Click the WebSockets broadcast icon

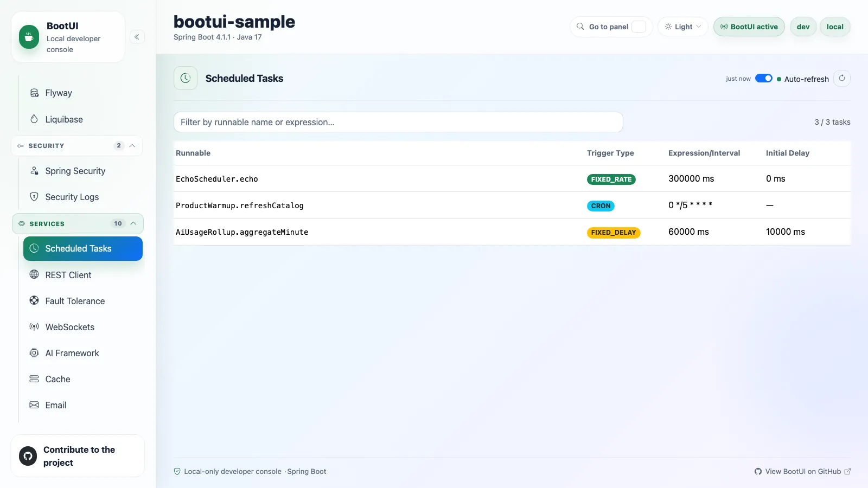tap(34, 326)
